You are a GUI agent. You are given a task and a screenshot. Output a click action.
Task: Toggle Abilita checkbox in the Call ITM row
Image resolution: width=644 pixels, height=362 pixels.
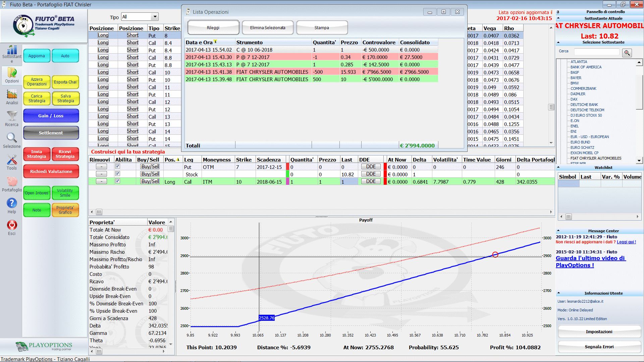[117, 181]
